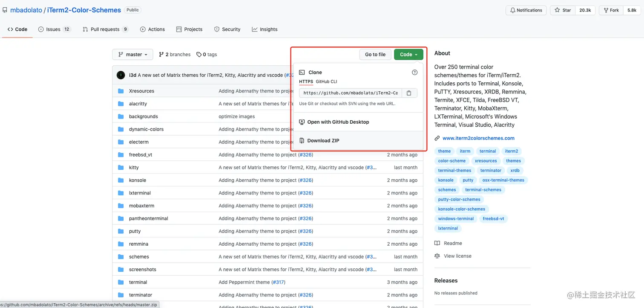Click the osx-terminal-themes topic tag
The height and width of the screenshot is (308, 644).
click(503, 180)
